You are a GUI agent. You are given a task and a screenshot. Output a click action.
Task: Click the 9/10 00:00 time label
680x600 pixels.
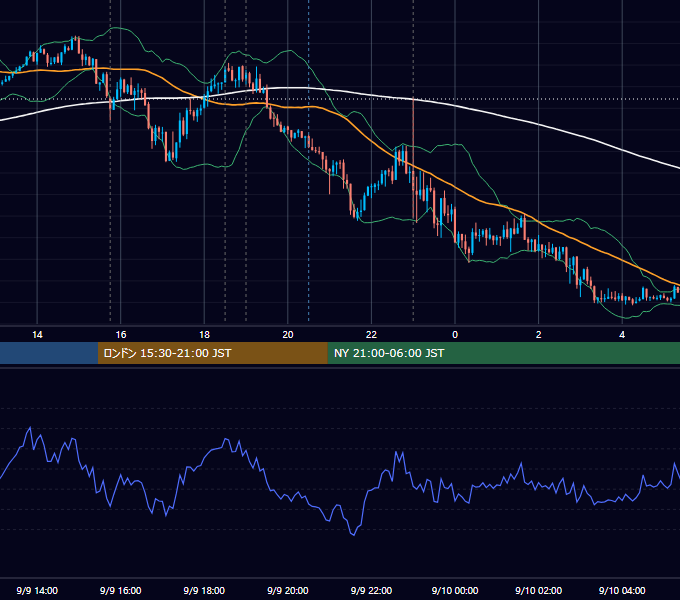[x=455, y=590]
